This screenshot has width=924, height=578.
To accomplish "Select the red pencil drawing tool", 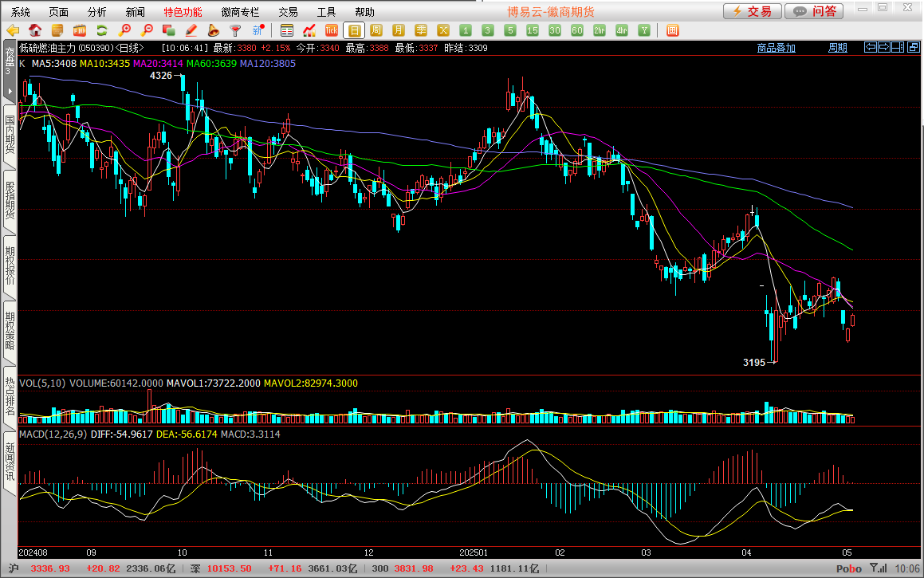I will point(191,30).
